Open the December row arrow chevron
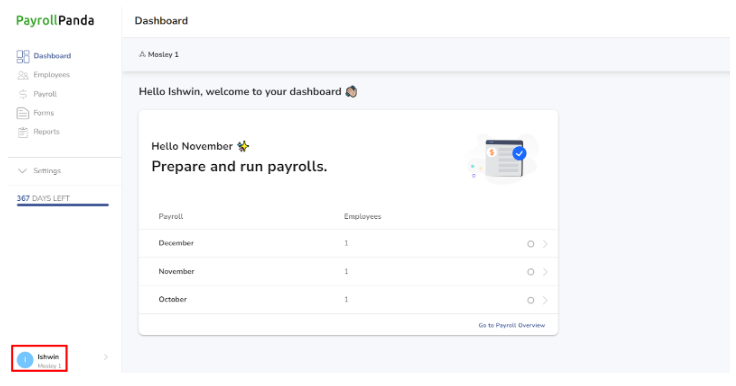Viewport: 736px width, 386px height. [545, 244]
